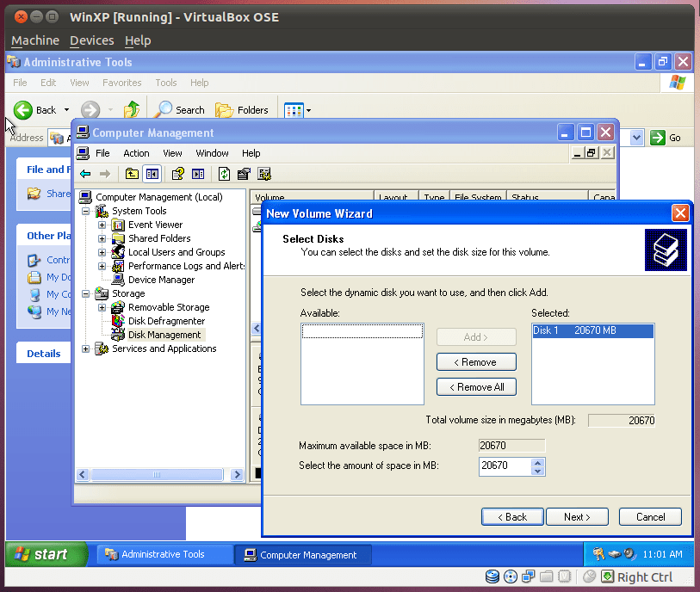Open the Devices menu in VirtualBox
This screenshot has width=700, height=592.
click(91, 40)
